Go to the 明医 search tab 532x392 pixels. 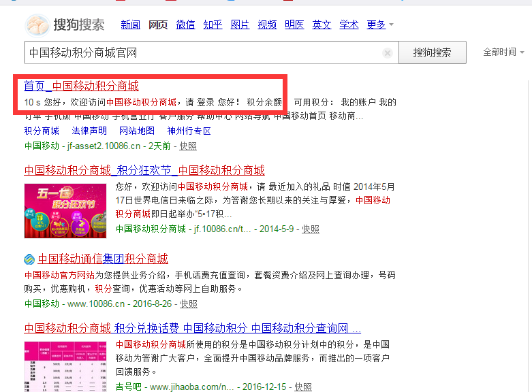[294, 24]
